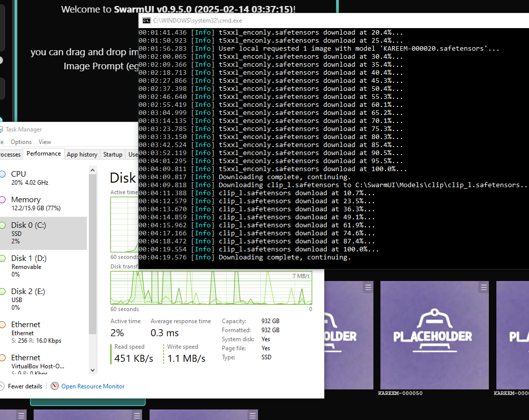The width and height of the screenshot is (529, 420).
Task: Select the KAREEM-000050 placeholder thumbnail
Action: pos(434,335)
